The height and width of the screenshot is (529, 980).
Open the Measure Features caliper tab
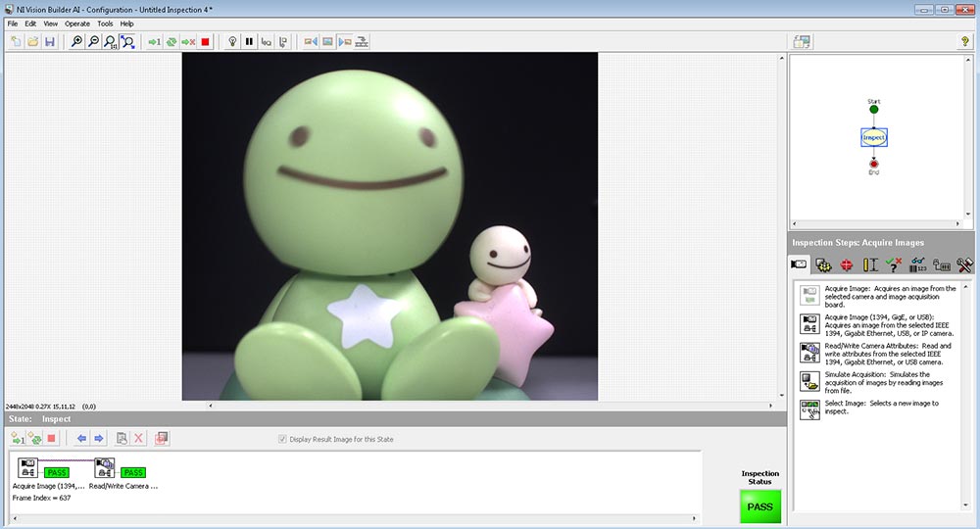(x=870, y=264)
